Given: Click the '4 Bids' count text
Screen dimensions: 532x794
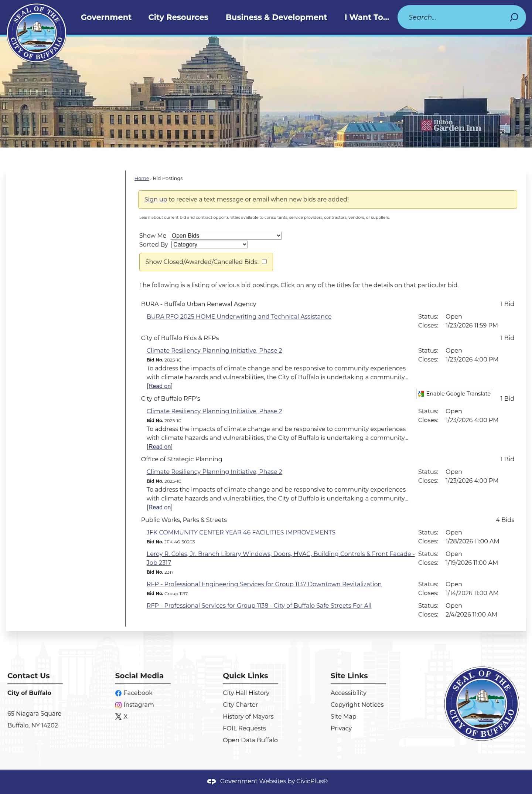Looking at the screenshot, I should click(x=505, y=520).
